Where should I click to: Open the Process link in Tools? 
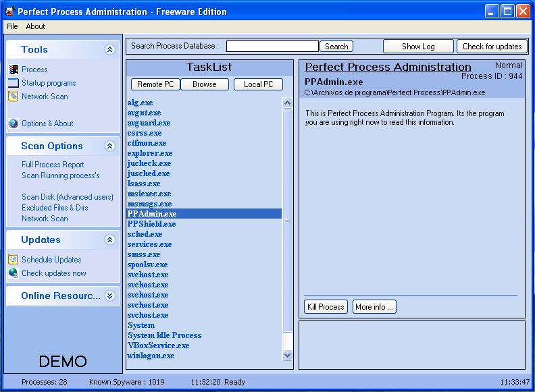(x=34, y=69)
